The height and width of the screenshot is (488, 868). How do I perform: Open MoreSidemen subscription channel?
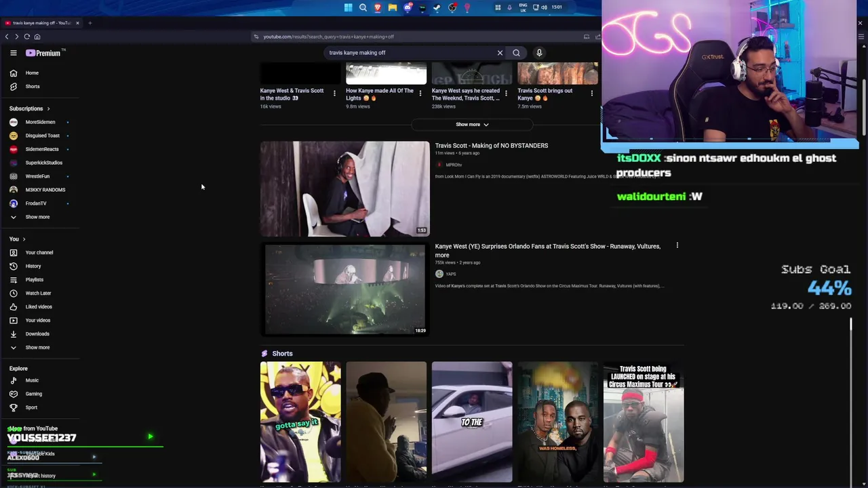tap(40, 122)
